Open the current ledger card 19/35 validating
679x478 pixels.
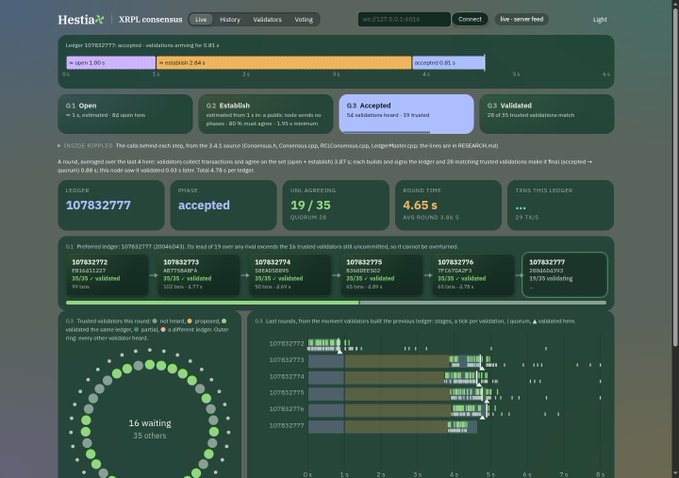[565, 275]
